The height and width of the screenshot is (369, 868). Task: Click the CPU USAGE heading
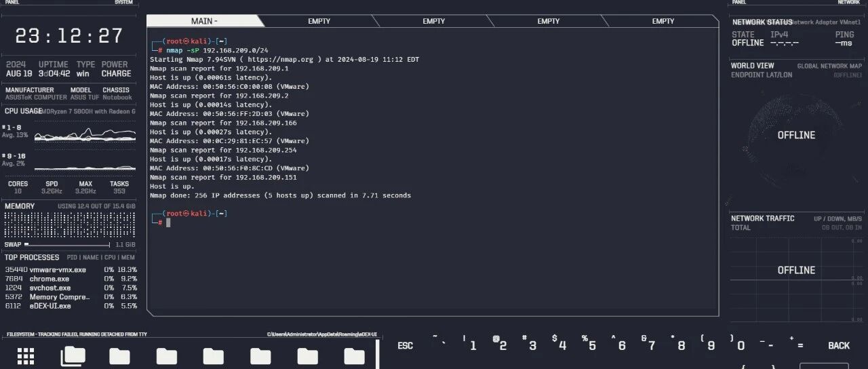pyautogui.click(x=23, y=111)
